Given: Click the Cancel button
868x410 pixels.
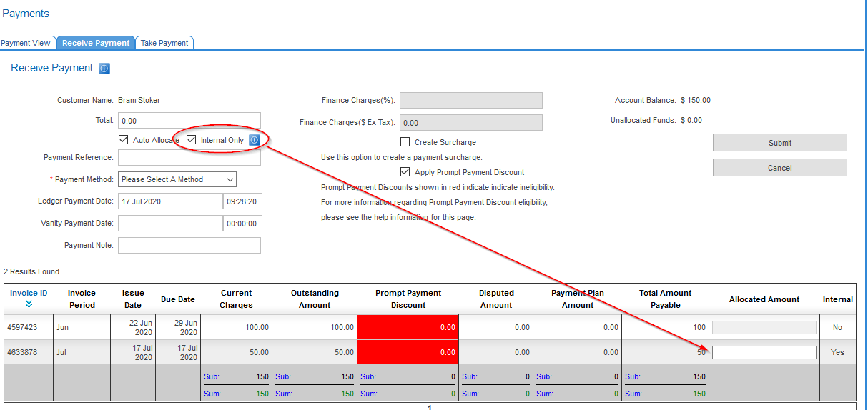Looking at the screenshot, I should pos(779,168).
